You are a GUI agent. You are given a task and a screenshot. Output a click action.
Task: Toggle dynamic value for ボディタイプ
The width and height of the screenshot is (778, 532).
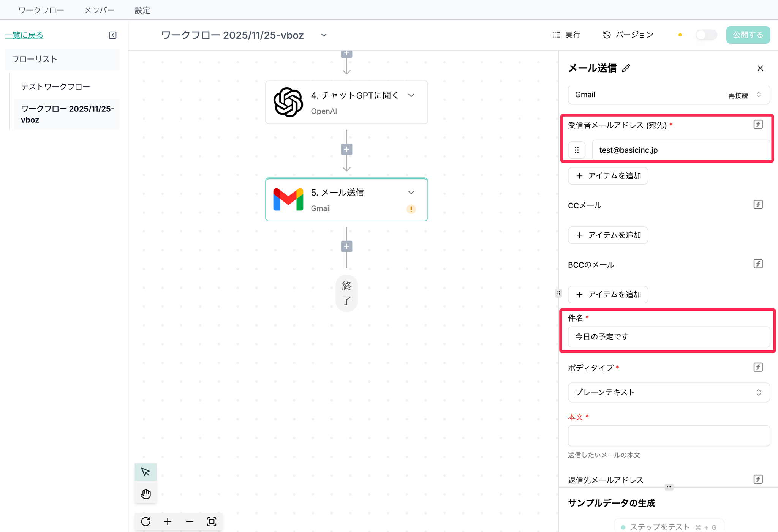(x=758, y=367)
